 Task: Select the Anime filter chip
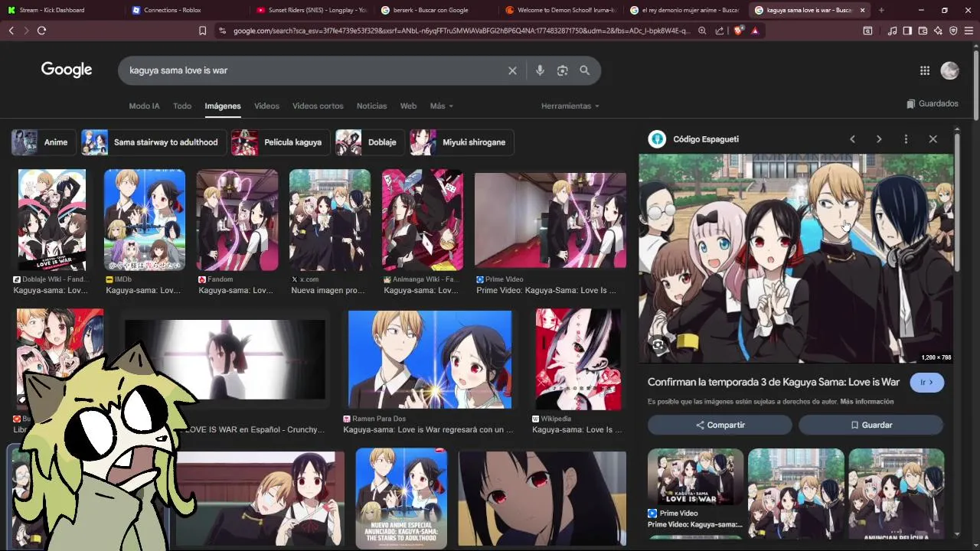click(x=43, y=142)
